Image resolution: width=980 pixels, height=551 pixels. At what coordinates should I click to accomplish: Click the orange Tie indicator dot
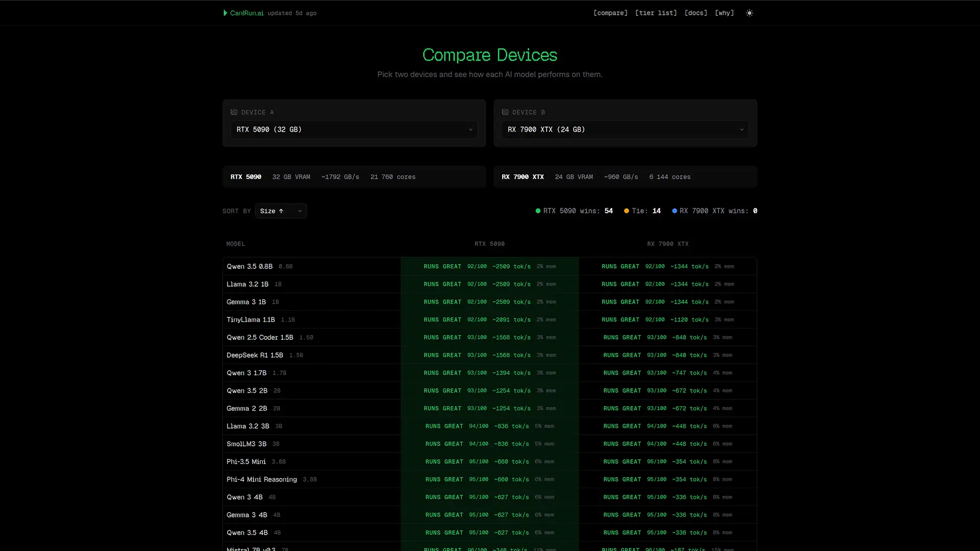pos(626,211)
